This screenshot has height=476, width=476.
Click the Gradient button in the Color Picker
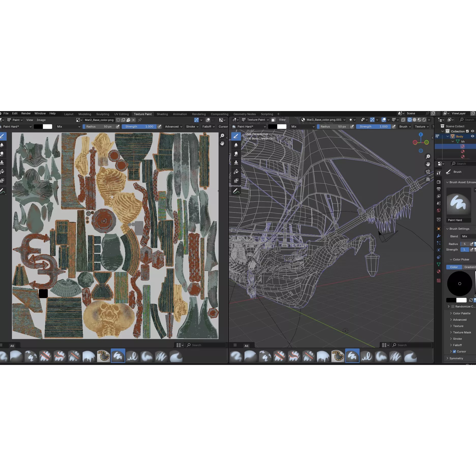coord(470,267)
